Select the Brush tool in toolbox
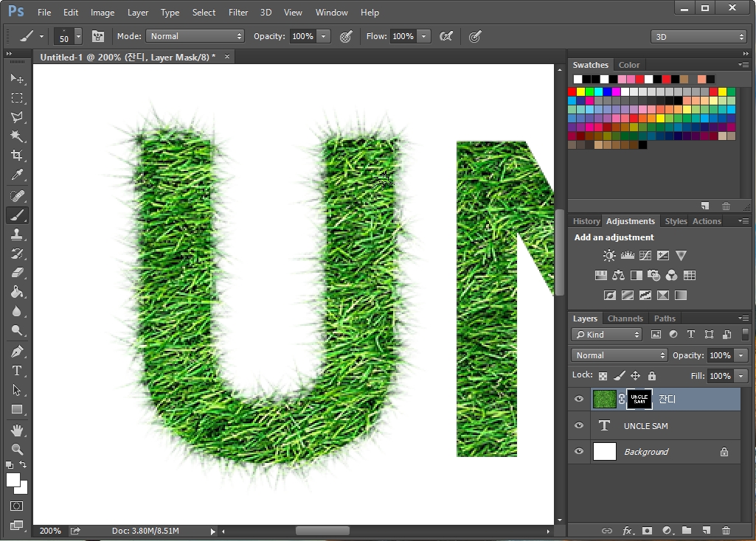756x541 pixels. [17, 215]
